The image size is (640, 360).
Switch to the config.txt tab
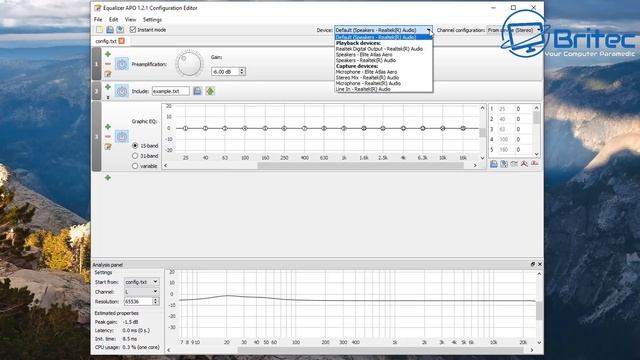click(x=106, y=41)
